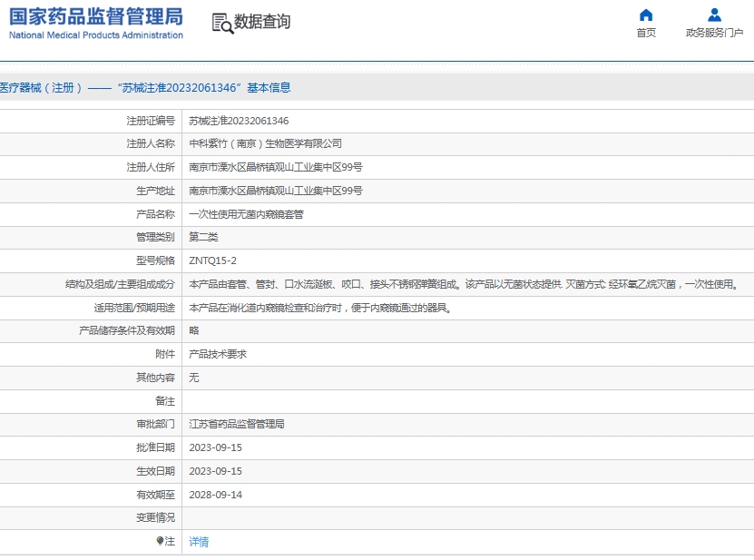Image resolution: width=754 pixels, height=560 pixels.
Task: Click the 其他内容 label
Action: pyautogui.click(x=155, y=378)
